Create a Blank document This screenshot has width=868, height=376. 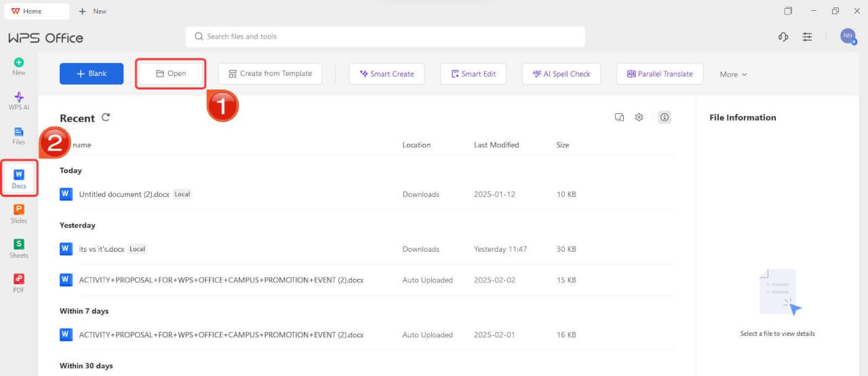click(92, 74)
